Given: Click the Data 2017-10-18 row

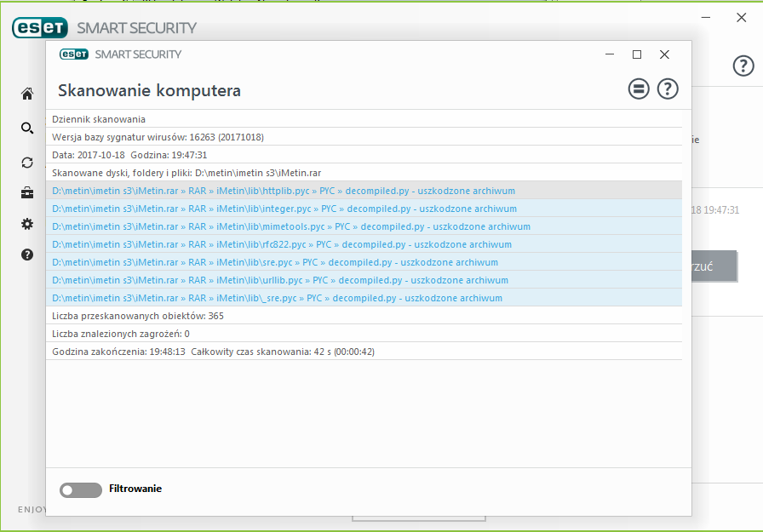Looking at the screenshot, I should [x=364, y=155].
